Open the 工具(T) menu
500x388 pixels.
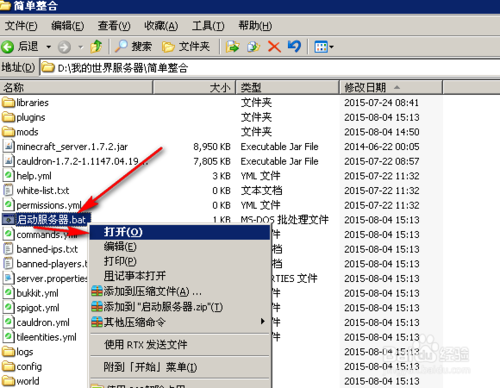point(208,26)
